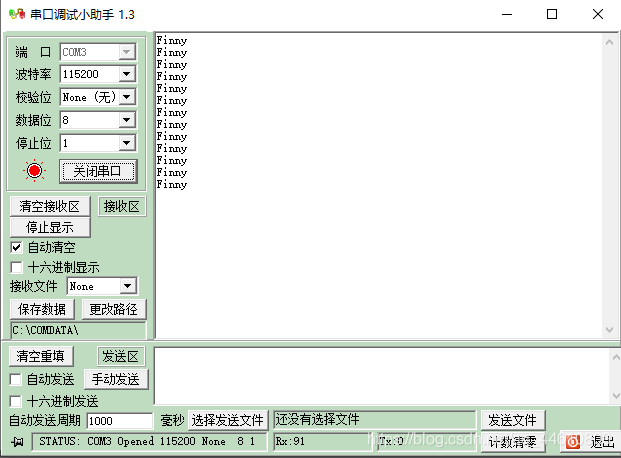The width and height of the screenshot is (621, 458).
Task: Click the 发送文件 button
Action: [513, 420]
